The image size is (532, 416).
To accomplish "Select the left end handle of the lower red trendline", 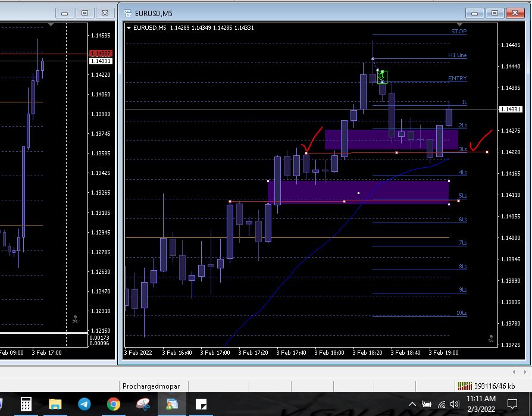I will pos(230,202).
